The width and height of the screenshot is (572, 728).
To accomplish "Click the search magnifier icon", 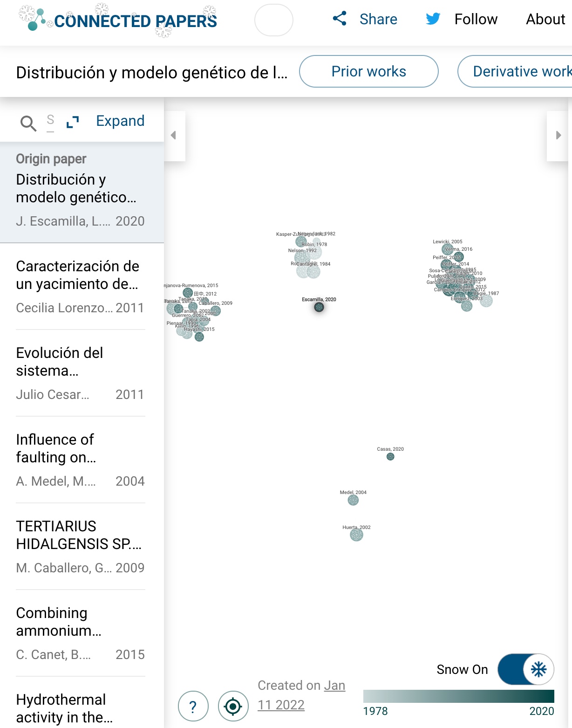I will pyautogui.click(x=28, y=123).
